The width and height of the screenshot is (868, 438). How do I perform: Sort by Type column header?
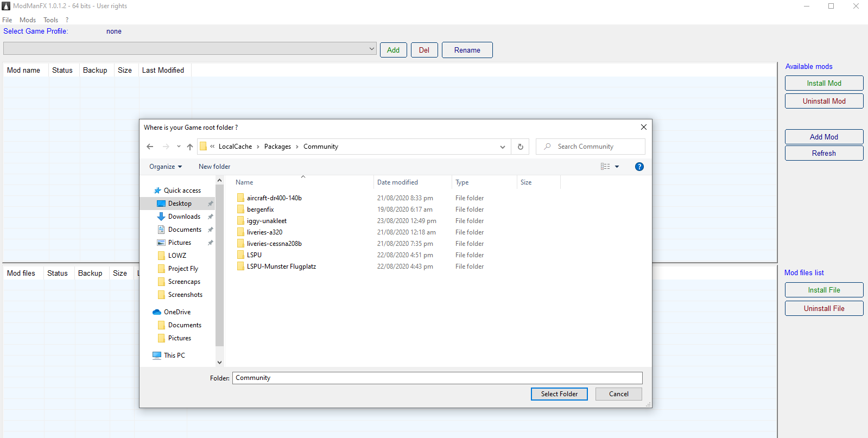484,182
